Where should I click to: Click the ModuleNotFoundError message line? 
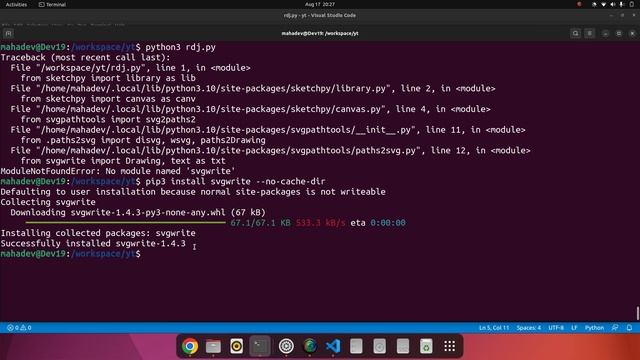pos(118,171)
